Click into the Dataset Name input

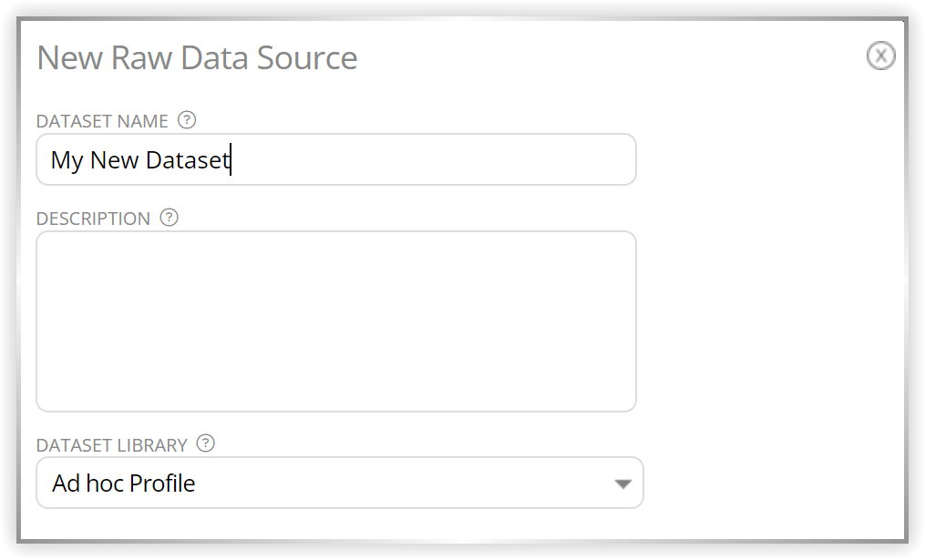tap(336, 159)
